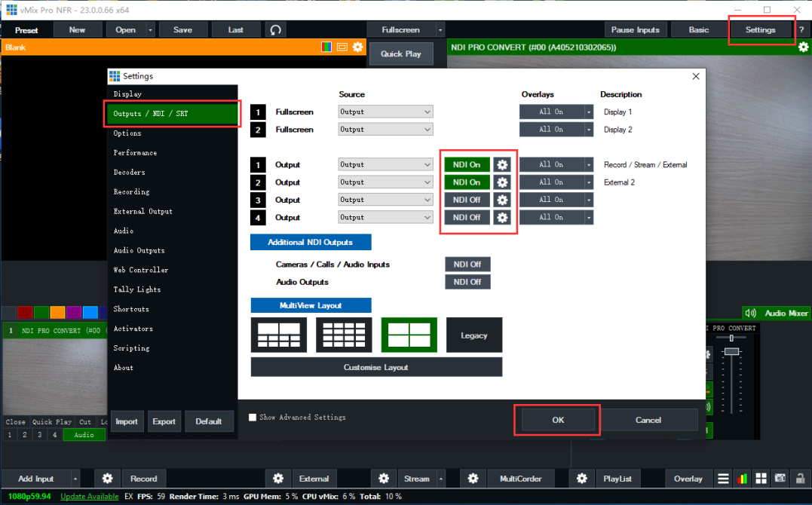
Task: Click the camera snapshot icon
Action: pyautogui.click(x=780, y=478)
